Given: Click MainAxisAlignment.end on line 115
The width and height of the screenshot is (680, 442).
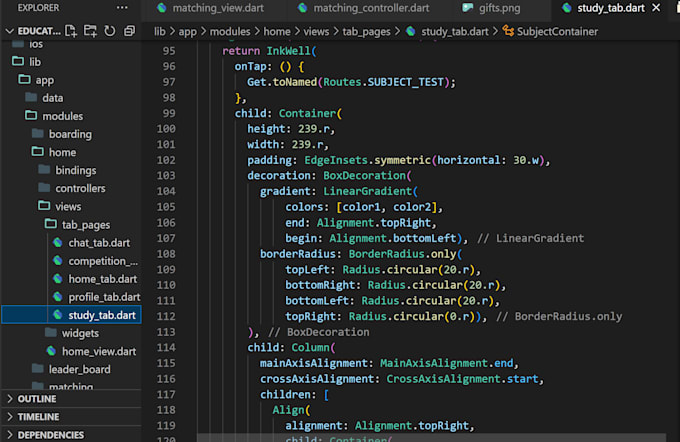Looking at the screenshot, I should coord(447,363).
